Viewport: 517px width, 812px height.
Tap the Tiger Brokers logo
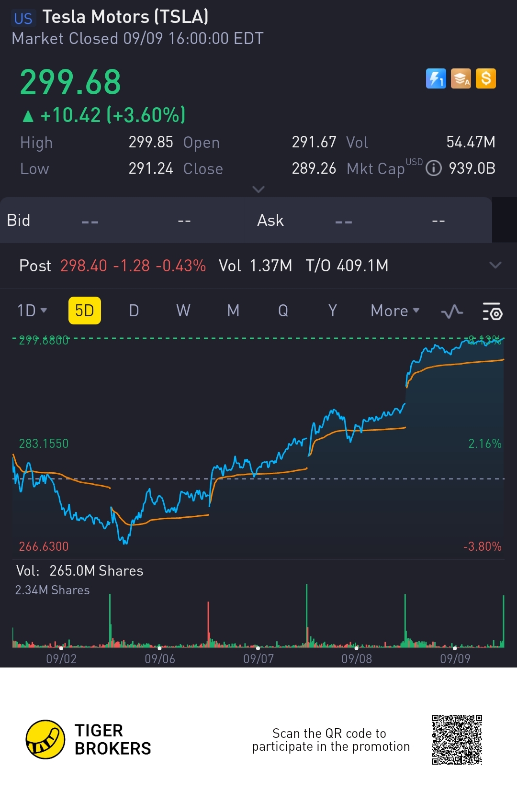coord(45,739)
